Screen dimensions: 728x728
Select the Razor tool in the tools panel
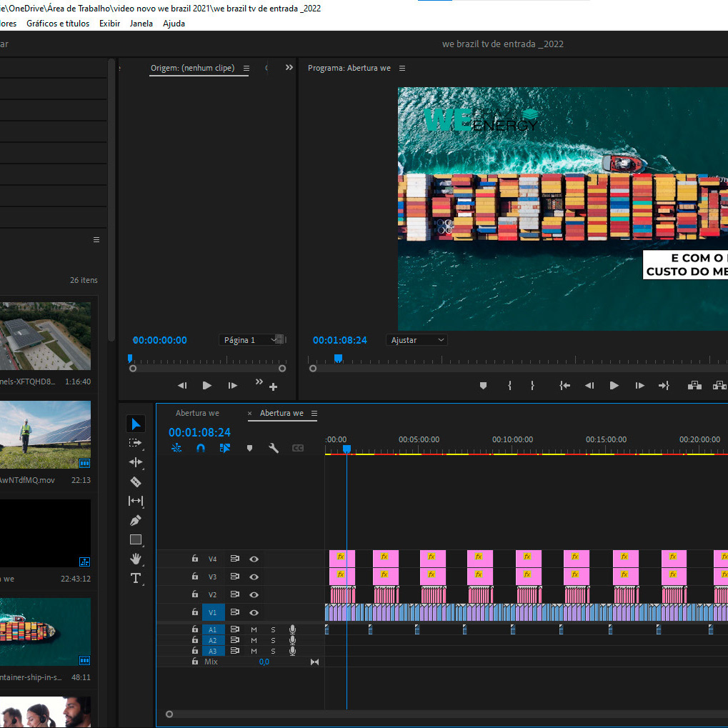click(x=136, y=482)
